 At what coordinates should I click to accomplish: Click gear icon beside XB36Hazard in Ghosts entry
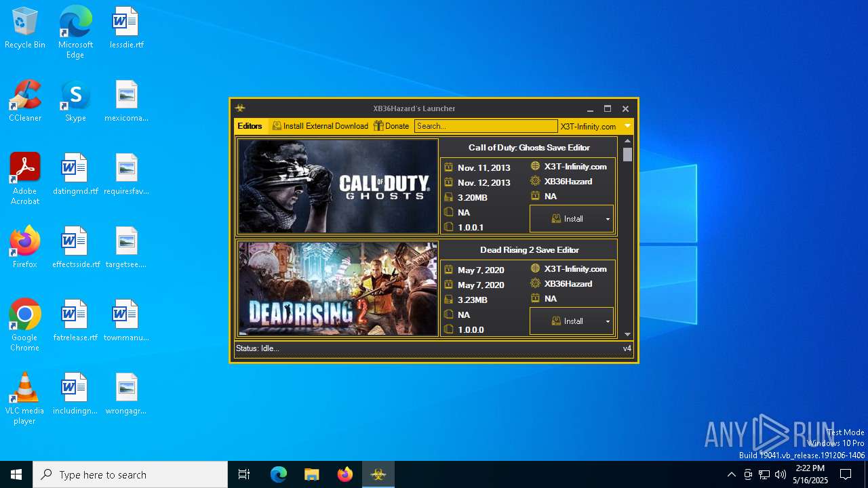click(535, 181)
